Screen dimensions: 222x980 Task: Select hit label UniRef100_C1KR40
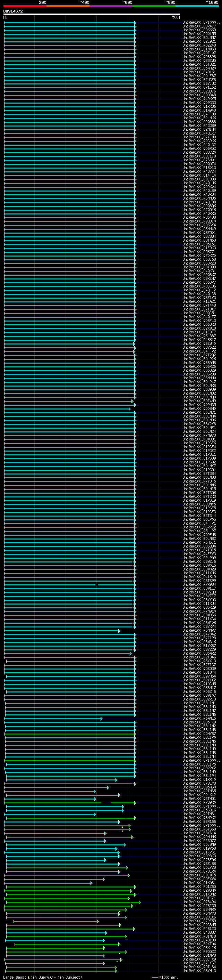point(199,779)
